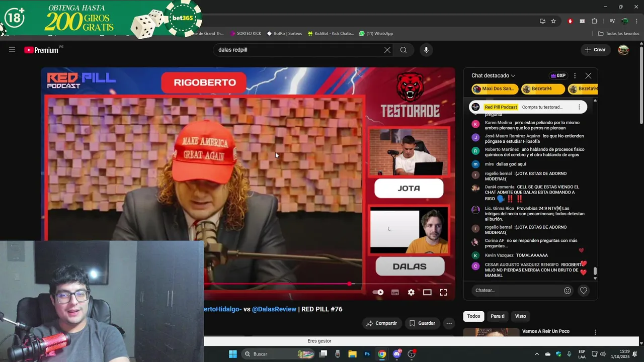
Task: Click the taskbar Buscar search box
Action: (x=278, y=354)
